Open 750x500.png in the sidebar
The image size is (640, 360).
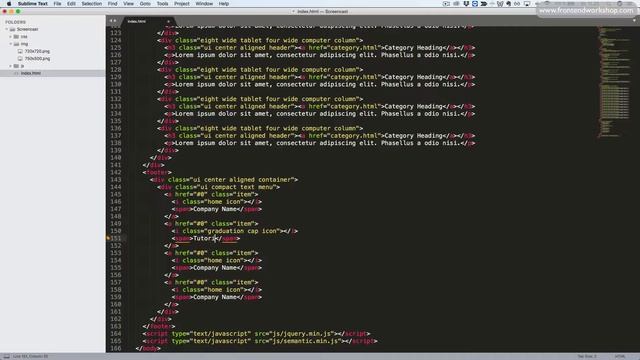pos(37,59)
